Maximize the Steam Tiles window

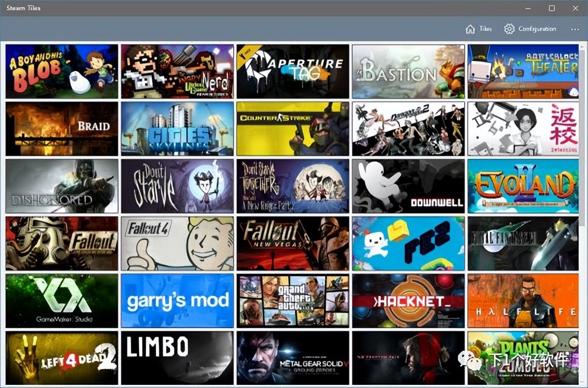pos(551,8)
